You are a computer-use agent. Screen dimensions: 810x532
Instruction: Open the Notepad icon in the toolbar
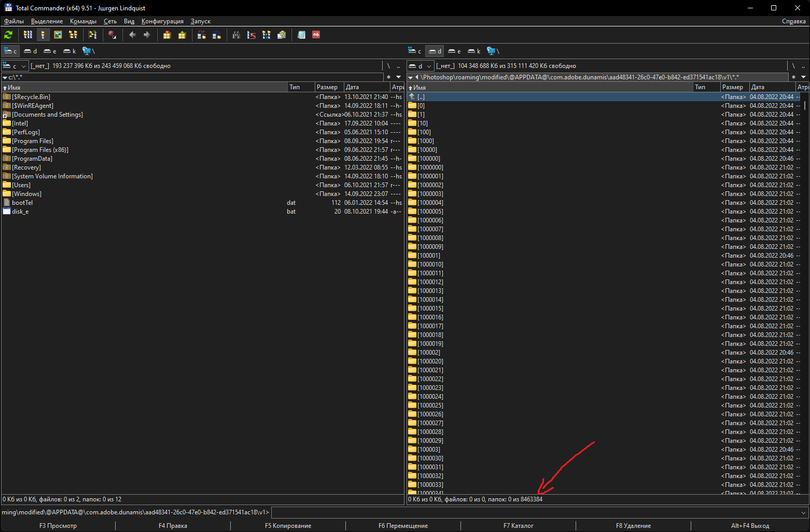[301, 35]
